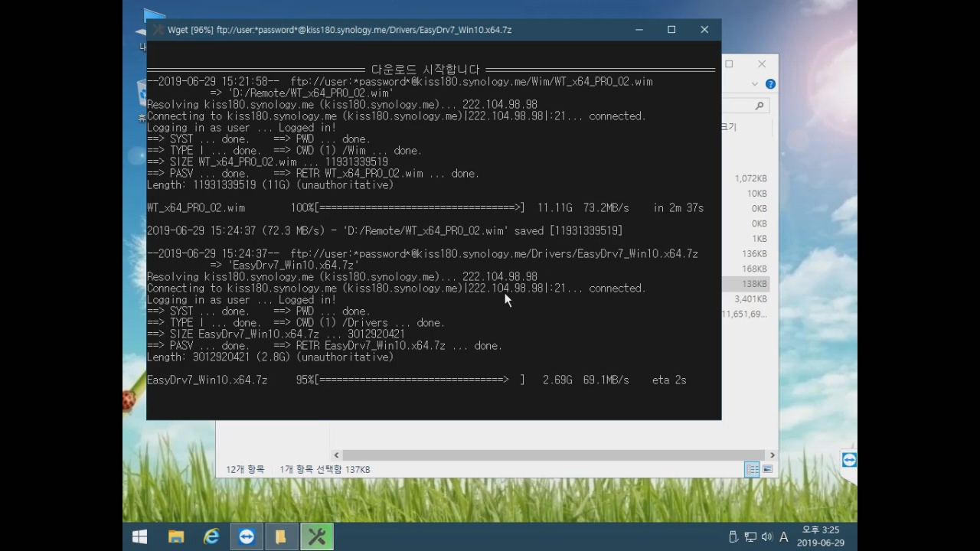Click the size column header in Explorer

729,127
